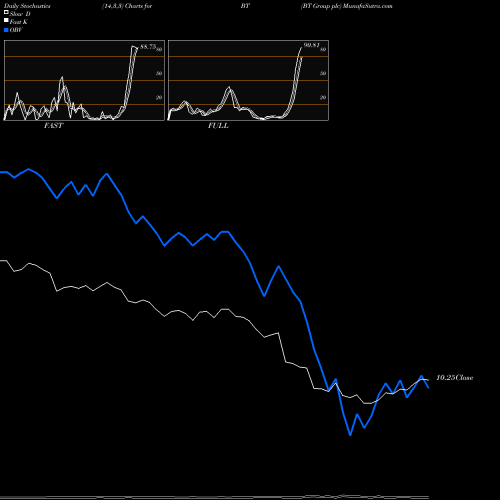Image resolution: width=500 pixels, height=500 pixels.
Task: Click the blue OBV legend color box
Action: point(6,30)
